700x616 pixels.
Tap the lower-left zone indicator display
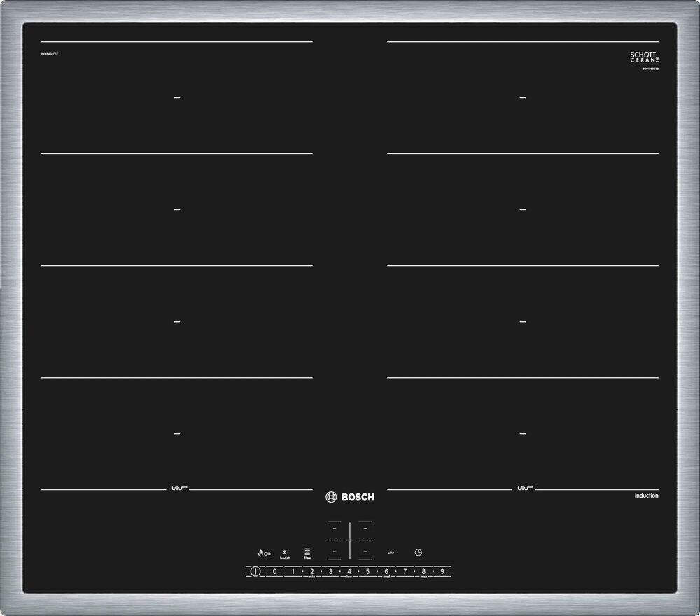tap(335, 552)
